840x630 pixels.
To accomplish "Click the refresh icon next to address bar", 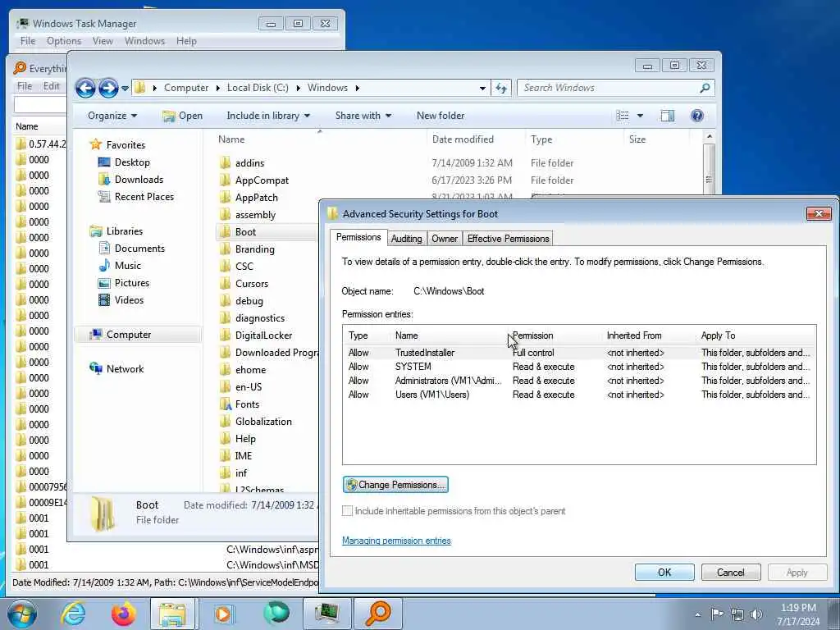I will [x=501, y=88].
